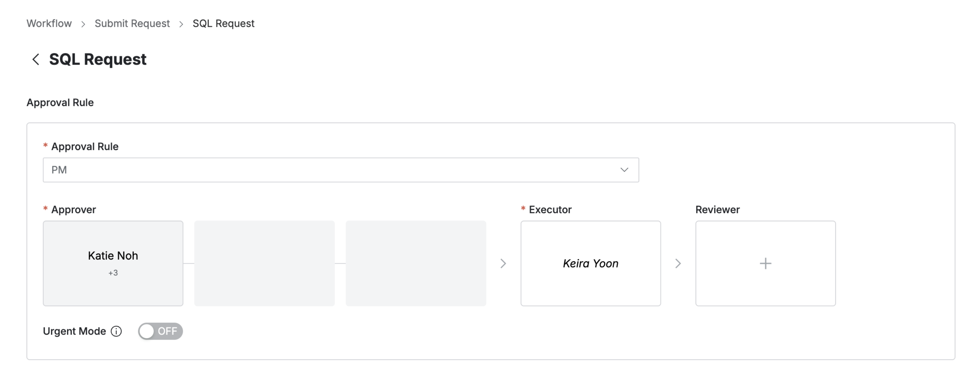Go to Workflow in the breadcrumb
The height and width of the screenshot is (380, 980).
click(x=49, y=24)
